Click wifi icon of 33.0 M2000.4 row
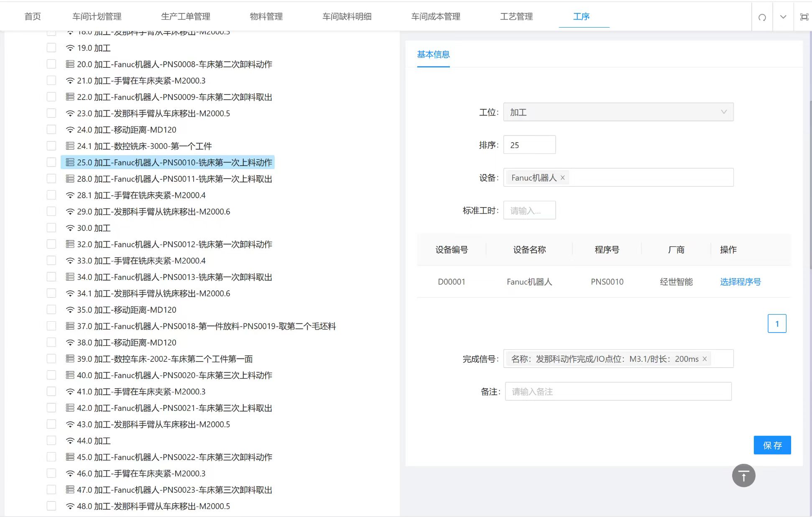This screenshot has width=812, height=517. (x=70, y=261)
